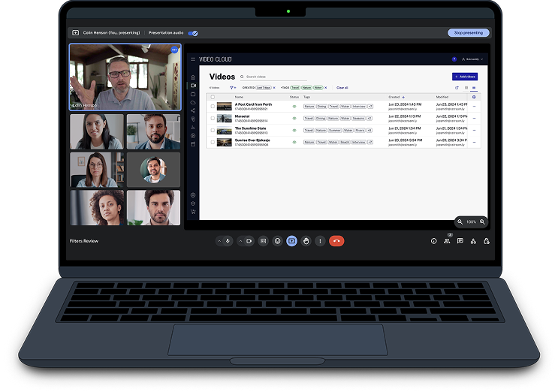The width and height of the screenshot is (558, 392).
Task: Turn on captions in the meeting toolbar
Action: point(263,241)
